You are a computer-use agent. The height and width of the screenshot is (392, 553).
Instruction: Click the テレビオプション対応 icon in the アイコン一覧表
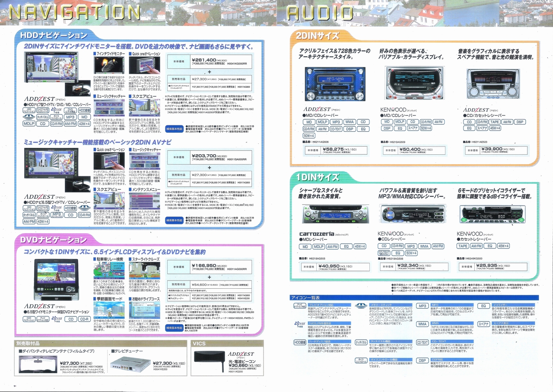tap(299, 306)
